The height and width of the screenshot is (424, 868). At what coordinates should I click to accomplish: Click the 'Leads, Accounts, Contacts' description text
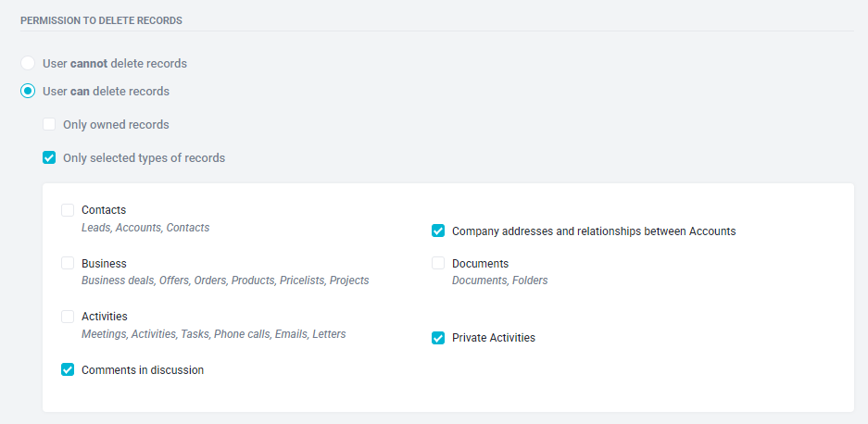[x=145, y=228]
